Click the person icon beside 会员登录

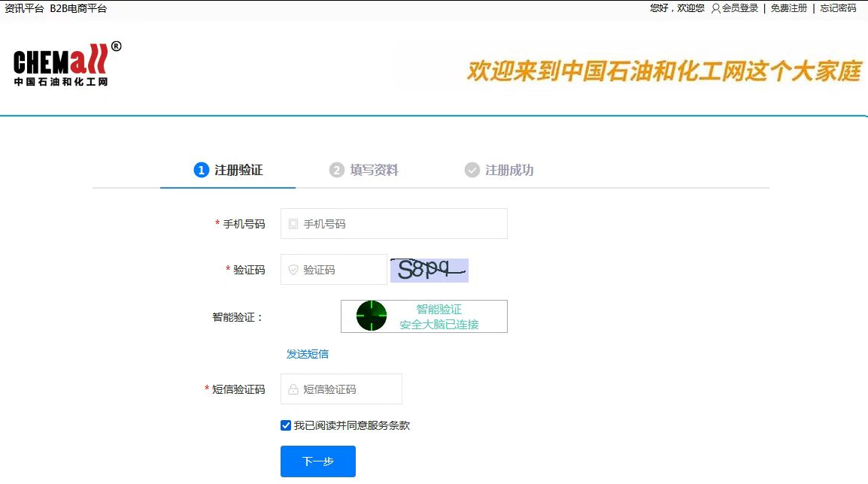coord(715,9)
